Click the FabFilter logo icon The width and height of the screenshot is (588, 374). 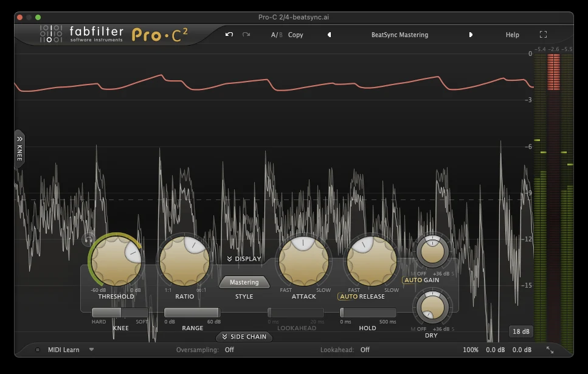click(x=51, y=34)
